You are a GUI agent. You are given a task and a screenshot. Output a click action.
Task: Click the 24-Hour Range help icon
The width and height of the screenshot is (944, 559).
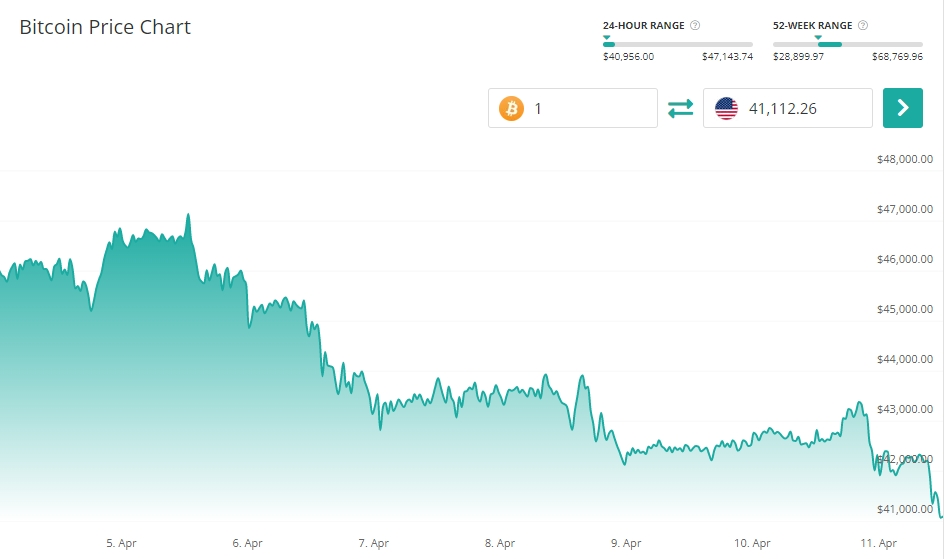(695, 25)
